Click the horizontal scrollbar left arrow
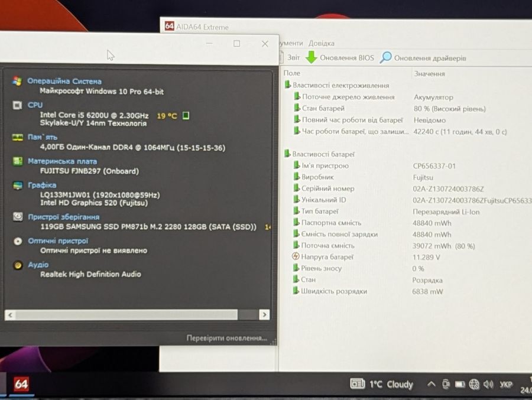The width and height of the screenshot is (532, 400). pyautogui.click(x=10, y=315)
